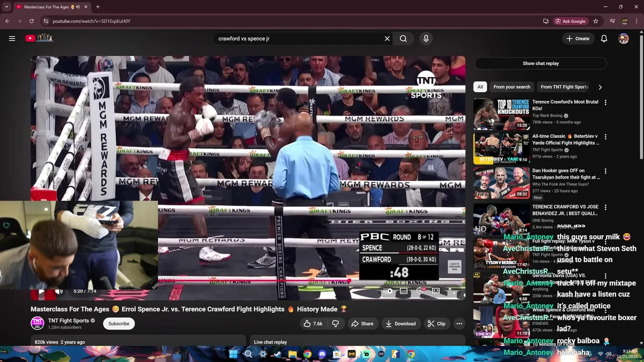
Task: Enter fullscreen video mode
Action: pos(452,291)
